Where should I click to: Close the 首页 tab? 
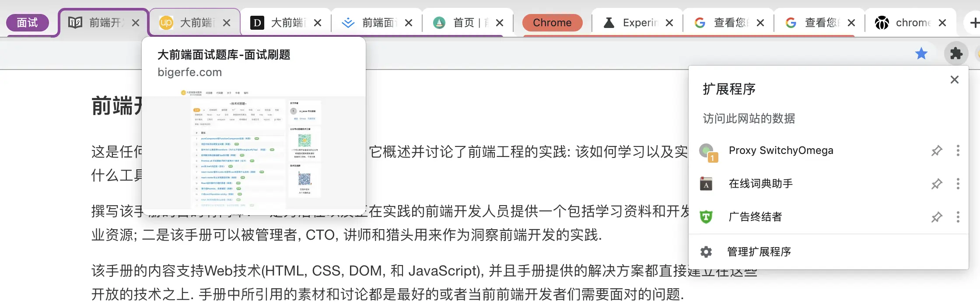[500, 23]
